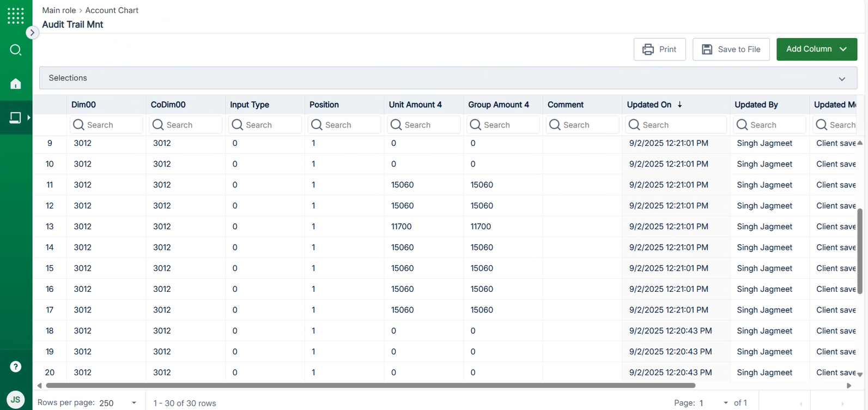This screenshot has height=410, width=868.
Task: Click the horizontal scrollbar thumb
Action: tap(371, 385)
